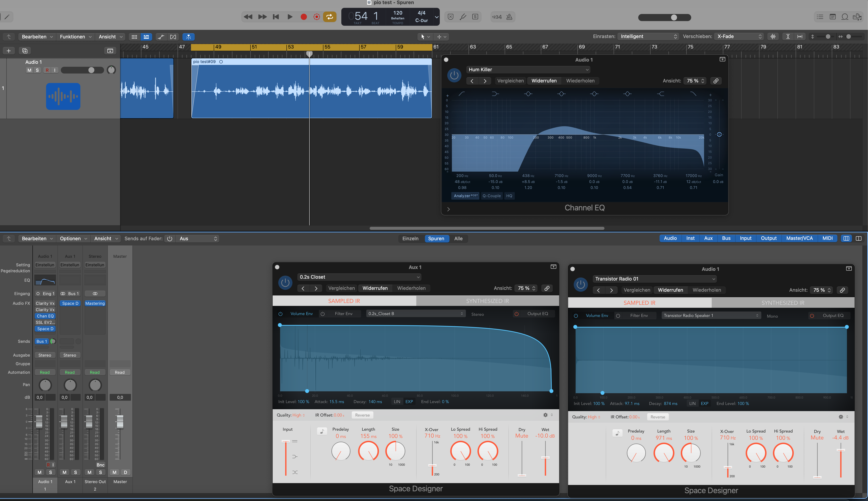The width and height of the screenshot is (868, 501).
Task: Open the Einrasten Intelligent snap dropdown
Action: 648,37
